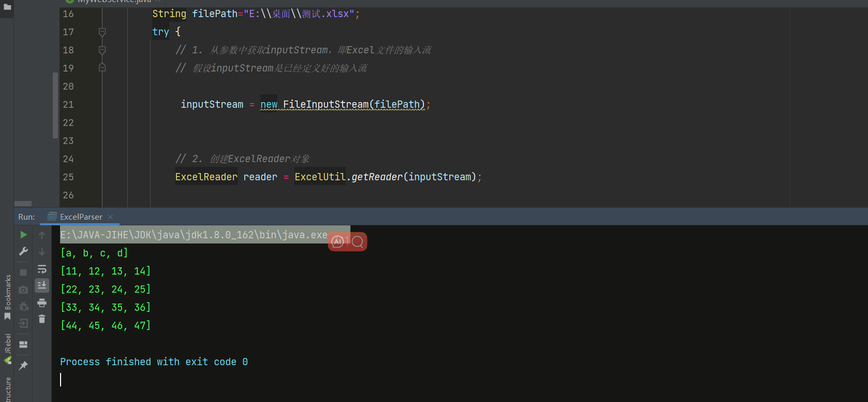Click line number 25 in gutter
868x402 pixels.
pos(68,177)
